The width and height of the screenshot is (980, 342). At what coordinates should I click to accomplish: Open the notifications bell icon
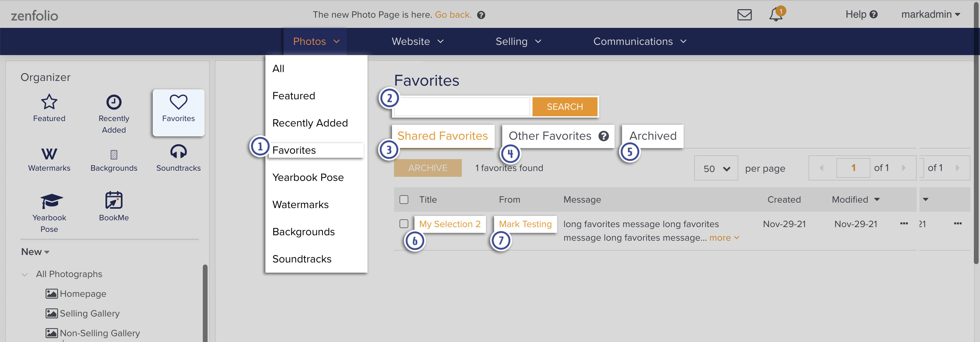pos(776,15)
